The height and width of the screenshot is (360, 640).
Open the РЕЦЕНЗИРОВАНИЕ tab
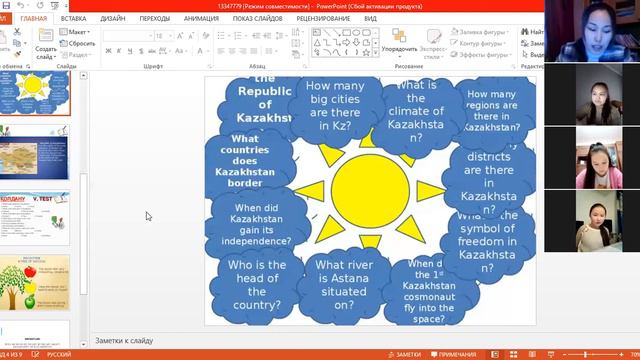(x=323, y=18)
